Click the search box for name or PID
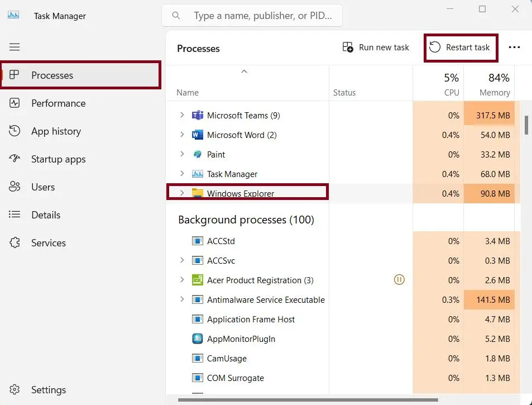This screenshot has height=405, width=532. click(x=252, y=15)
